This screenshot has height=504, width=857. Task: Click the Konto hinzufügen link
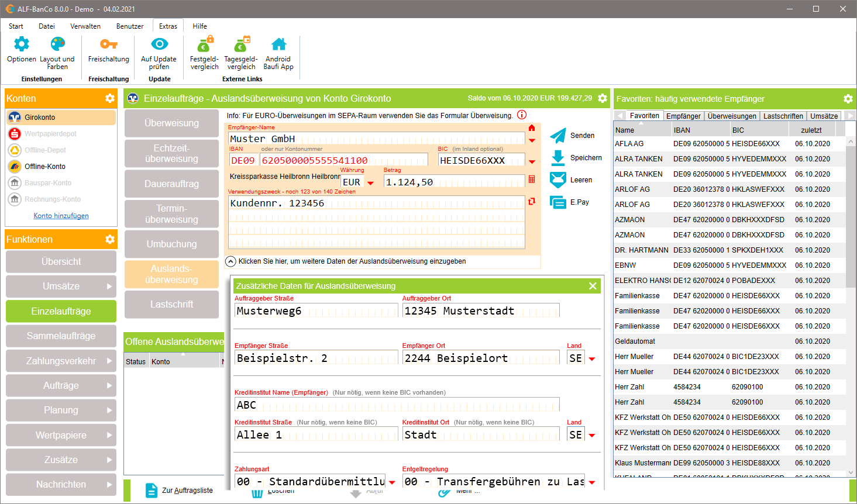(61, 216)
